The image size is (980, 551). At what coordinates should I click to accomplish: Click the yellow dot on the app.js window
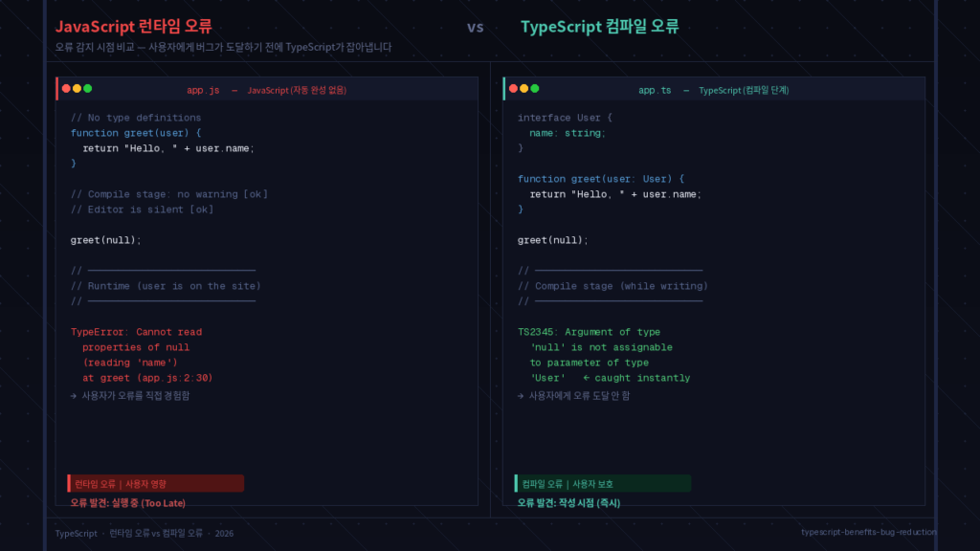pos(77,88)
